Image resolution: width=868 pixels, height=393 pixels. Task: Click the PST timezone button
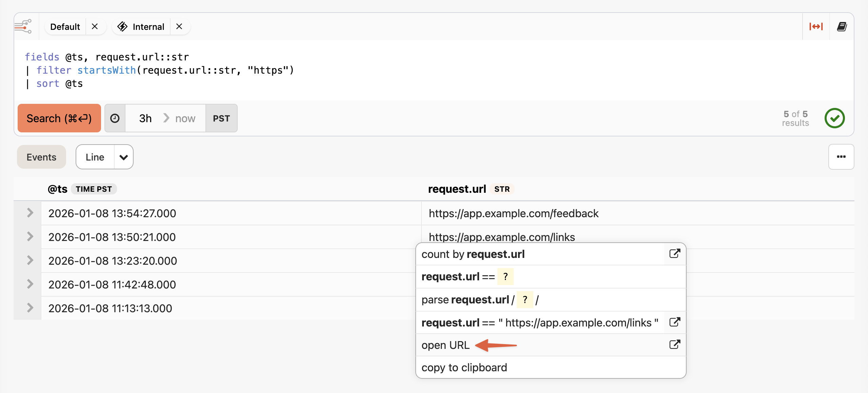pos(221,118)
